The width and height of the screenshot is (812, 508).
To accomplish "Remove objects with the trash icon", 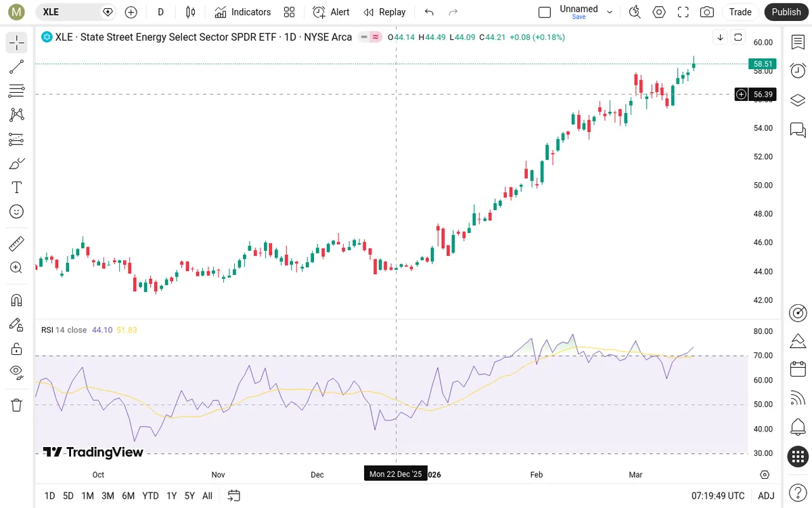I will pyautogui.click(x=17, y=405).
